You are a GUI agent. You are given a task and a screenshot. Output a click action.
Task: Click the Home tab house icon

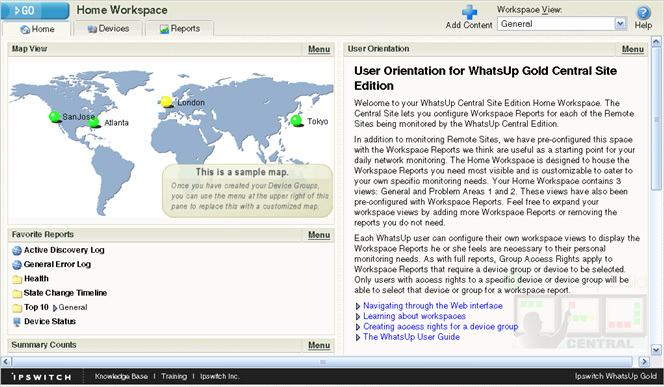[x=25, y=29]
